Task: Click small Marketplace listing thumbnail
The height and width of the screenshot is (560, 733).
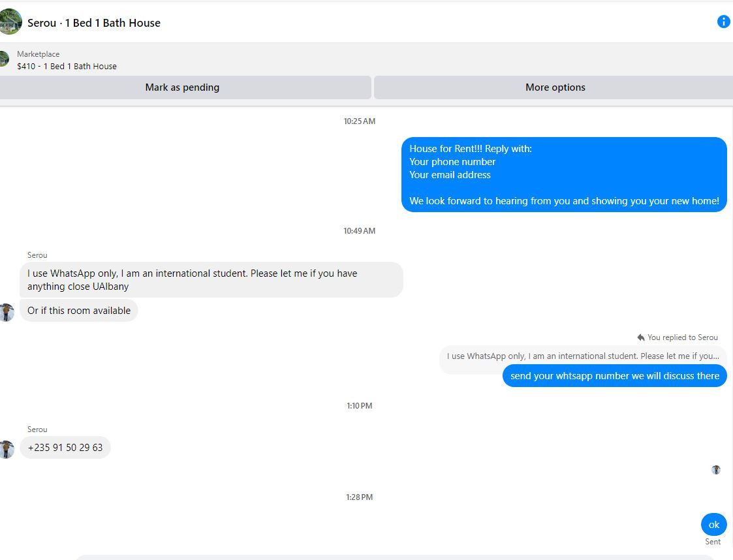Action: (x=4, y=59)
